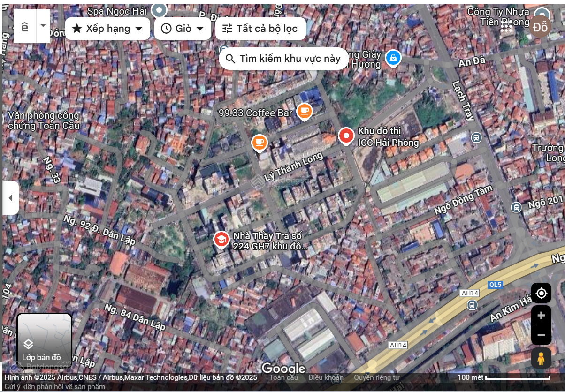Open Tất cả bộ lọc filters

260,29
